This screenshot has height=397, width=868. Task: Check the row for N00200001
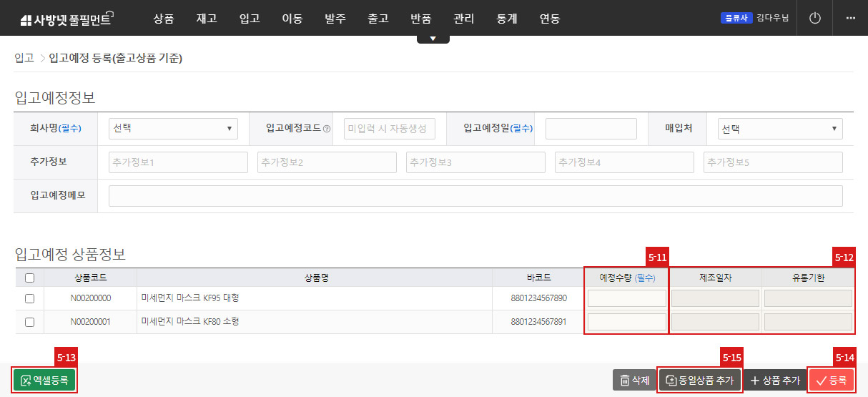(x=29, y=322)
